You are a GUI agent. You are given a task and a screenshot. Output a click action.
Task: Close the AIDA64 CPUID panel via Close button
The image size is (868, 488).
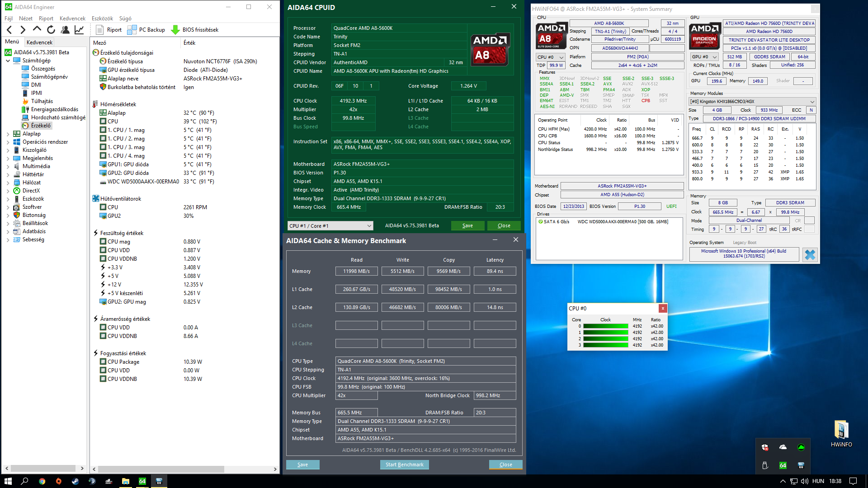click(504, 225)
